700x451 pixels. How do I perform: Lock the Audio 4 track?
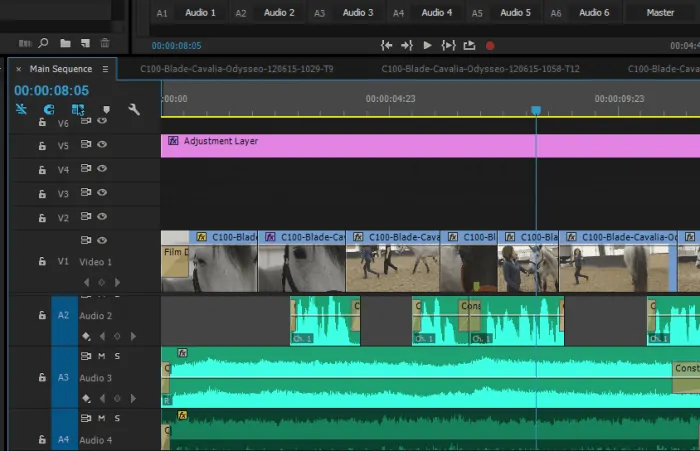point(42,439)
